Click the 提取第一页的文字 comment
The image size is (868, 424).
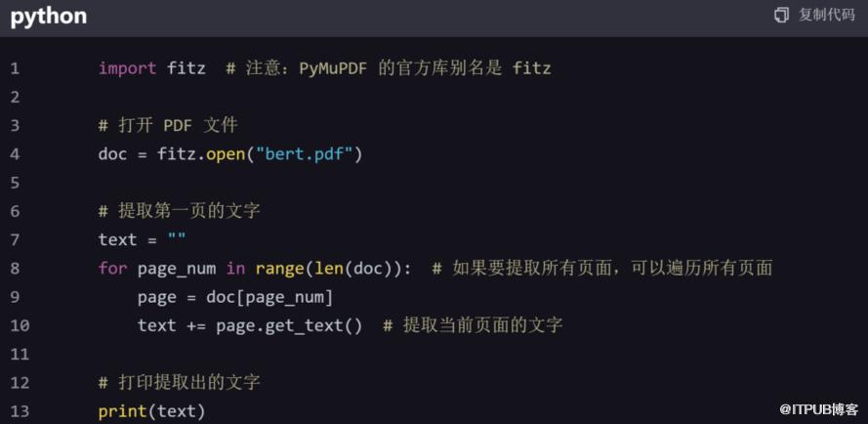tap(179, 211)
